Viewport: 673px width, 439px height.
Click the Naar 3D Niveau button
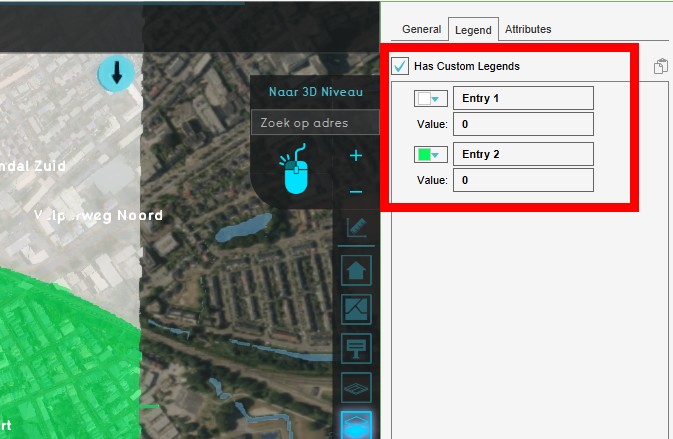315,92
